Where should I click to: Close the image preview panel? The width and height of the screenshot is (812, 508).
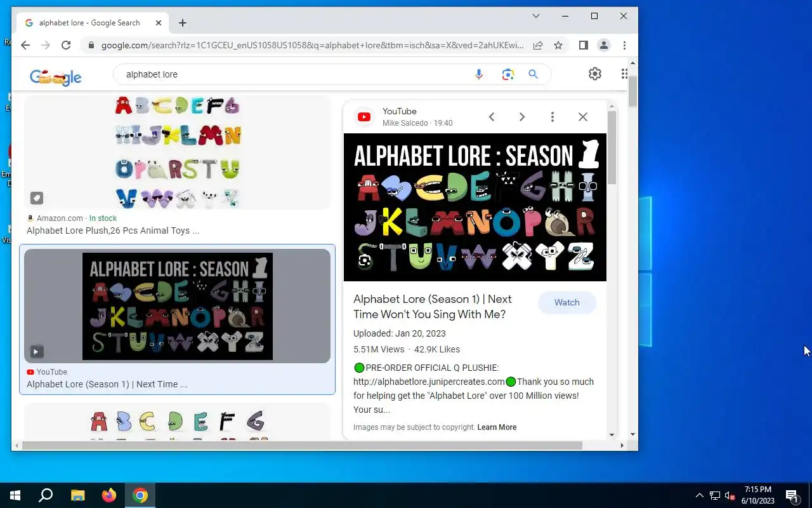583,117
